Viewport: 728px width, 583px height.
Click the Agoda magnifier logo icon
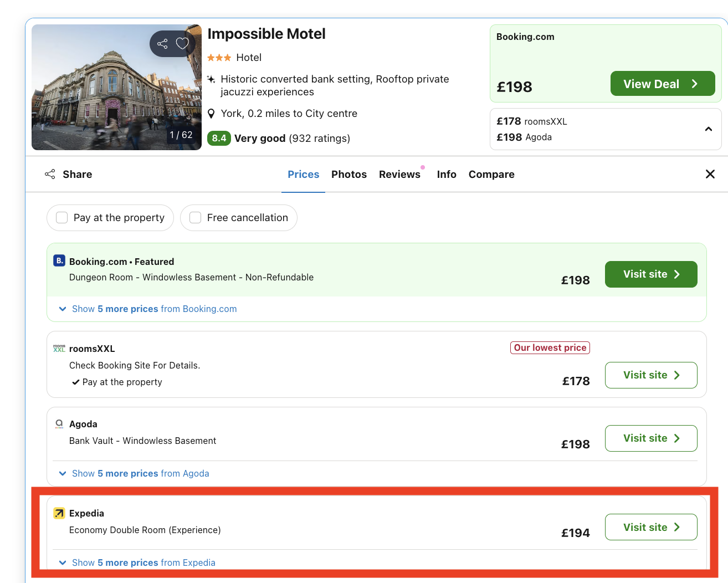59,423
